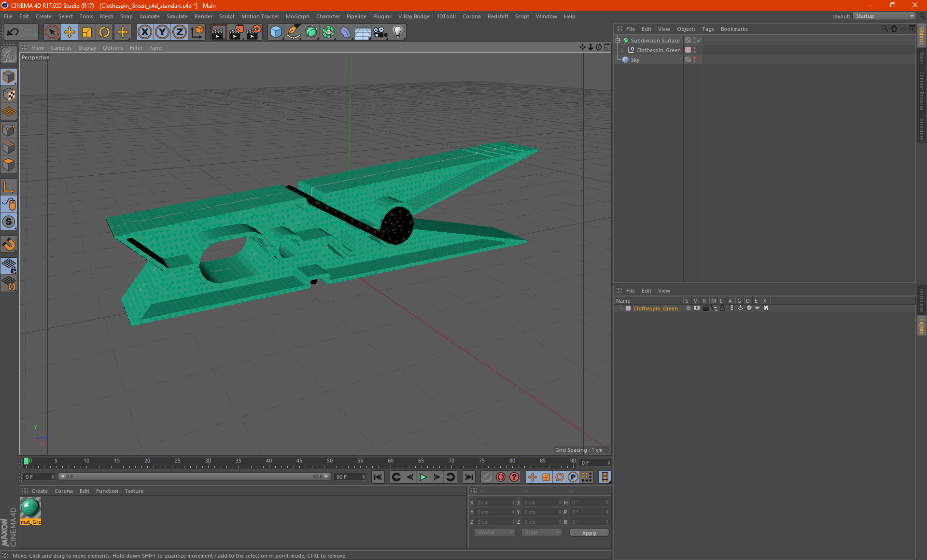Image resolution: width=927 pixels, height=560 pixels.
Task: Click the start frame 0 F stepper
Action: pyautogui.click(x=53, y=477)
